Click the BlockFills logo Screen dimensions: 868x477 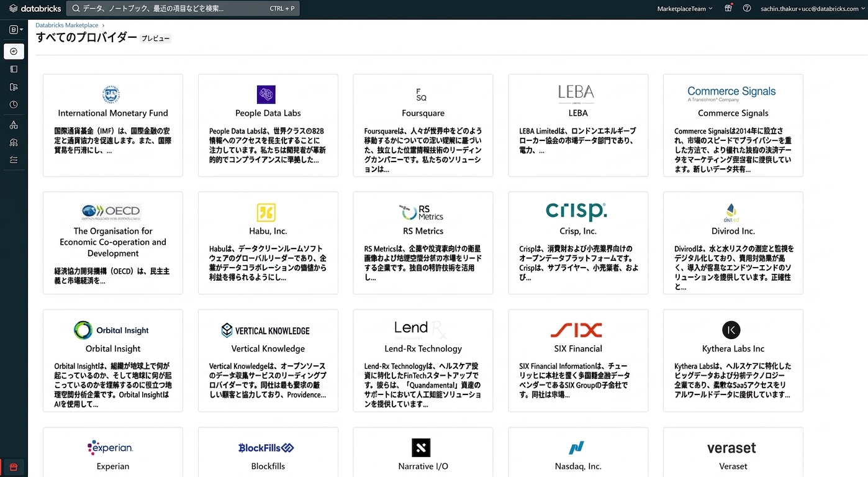point(266,448)
